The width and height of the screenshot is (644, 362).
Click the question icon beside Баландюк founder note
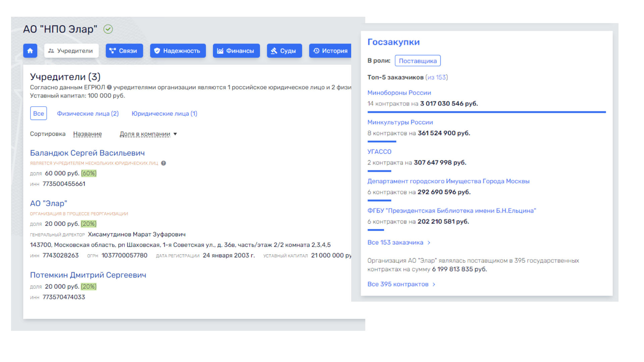tap(163, 163)
